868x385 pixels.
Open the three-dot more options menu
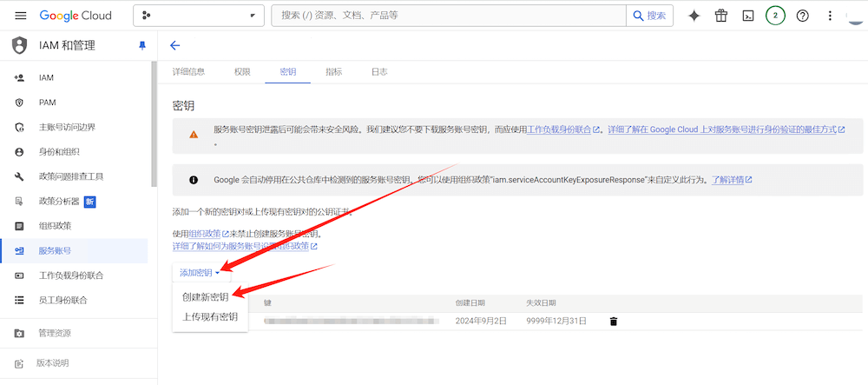click(830, 16)
